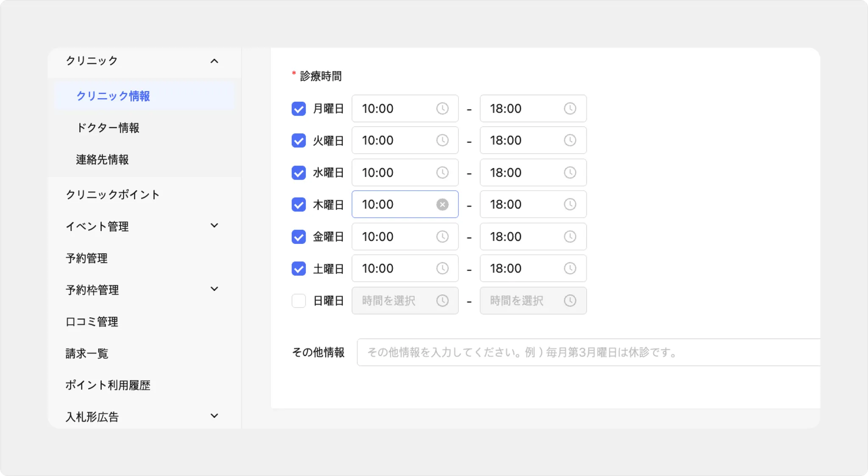Uncheck the 月曜日 checkbox

pos(299,109)
